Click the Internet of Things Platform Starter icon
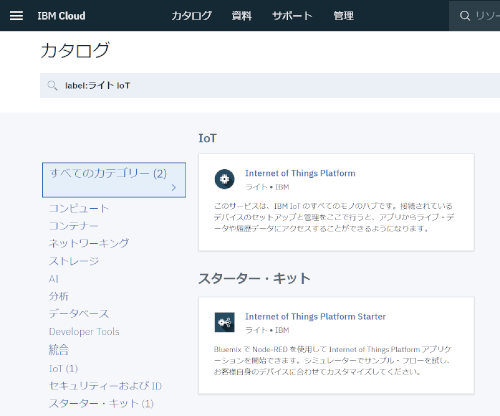 pyautogui.click(x=224, y=322)
